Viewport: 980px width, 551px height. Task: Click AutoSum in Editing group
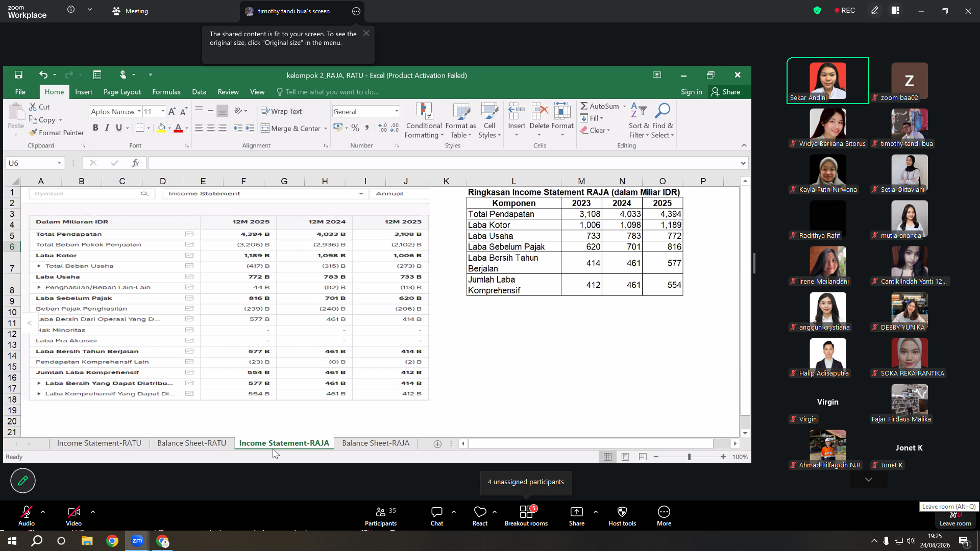point(599,106)
